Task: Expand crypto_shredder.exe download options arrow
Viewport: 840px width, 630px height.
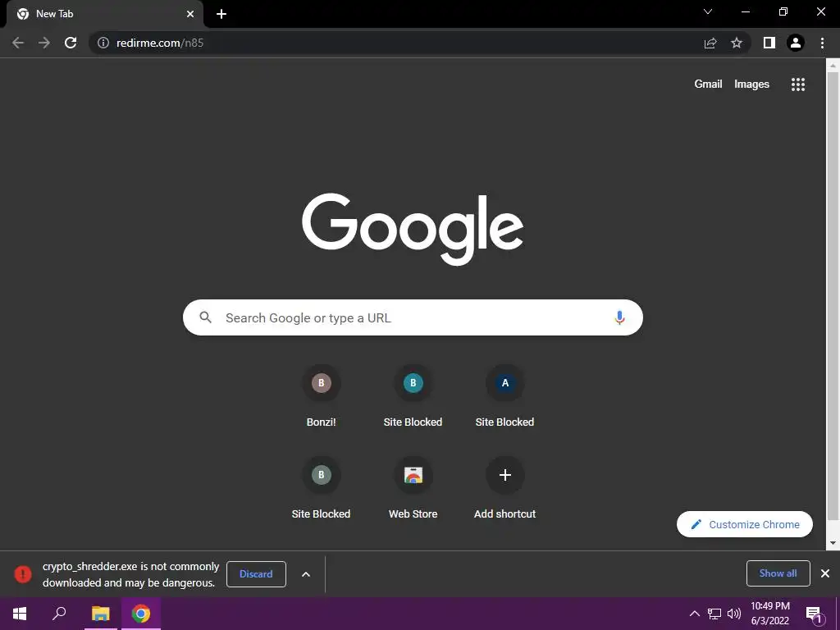Action: [x=306, y=574]
